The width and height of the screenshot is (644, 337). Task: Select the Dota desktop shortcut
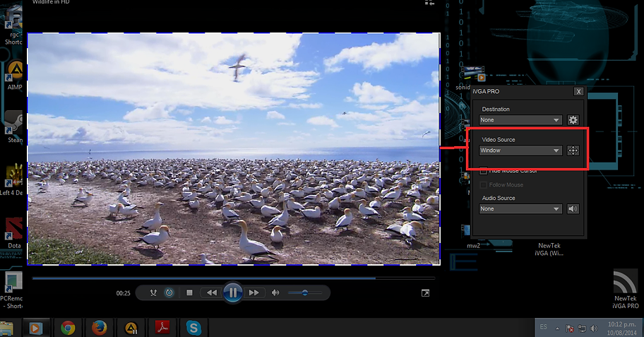click(14, 233)
